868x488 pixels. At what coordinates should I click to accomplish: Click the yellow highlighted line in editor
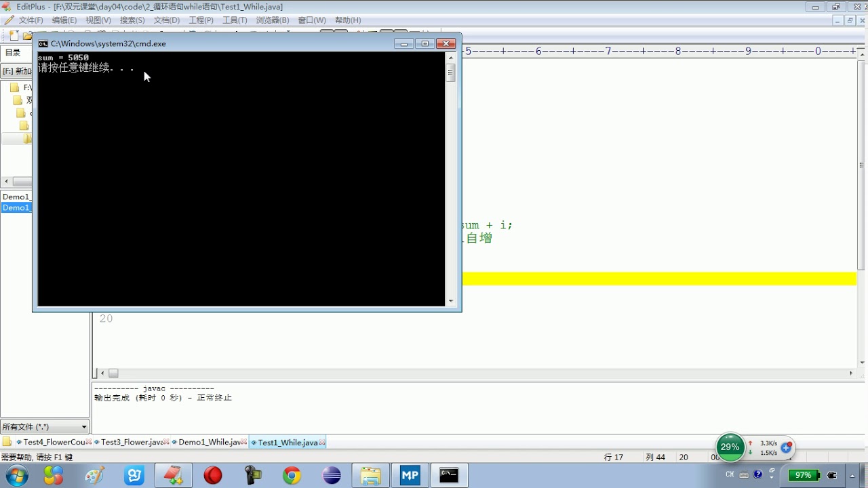pyautogui.click(x=659, y=279)
